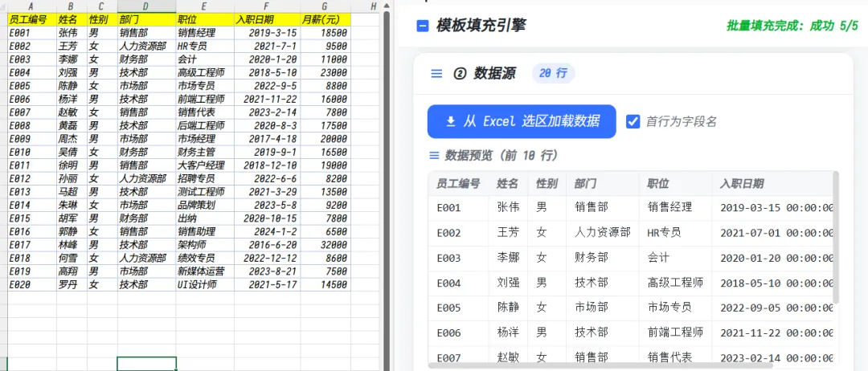Select spreadsheet cell 张伟

tap(72, 33)
